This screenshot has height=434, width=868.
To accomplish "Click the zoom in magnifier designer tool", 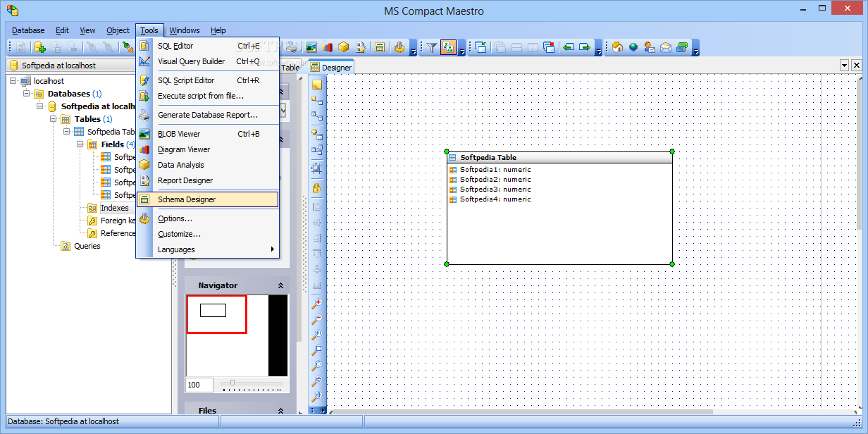I will [x=317, y=304].
